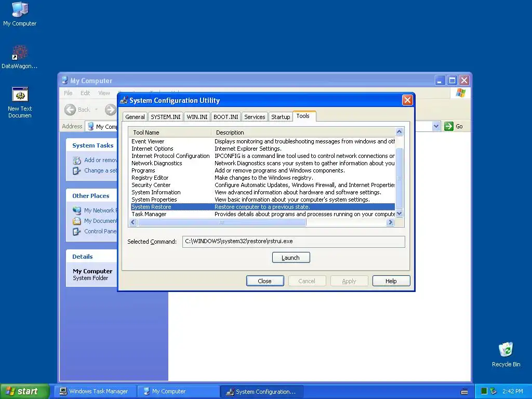Select the Registry Editor row

263,178
